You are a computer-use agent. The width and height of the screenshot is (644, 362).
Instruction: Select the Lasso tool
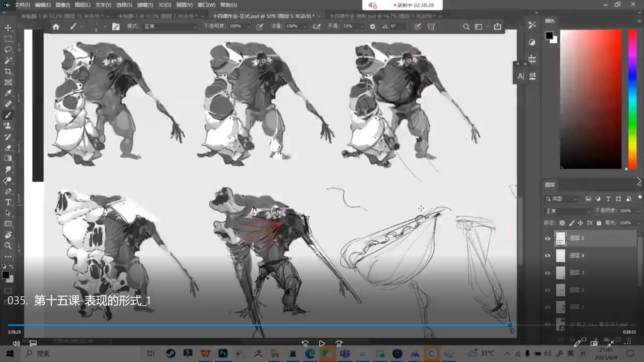click(8, 50)
